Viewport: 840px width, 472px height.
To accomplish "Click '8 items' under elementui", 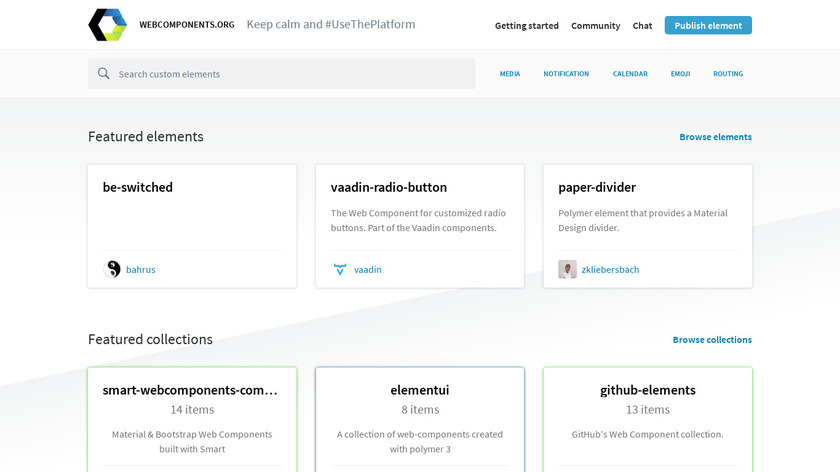I will coord(420,409).
